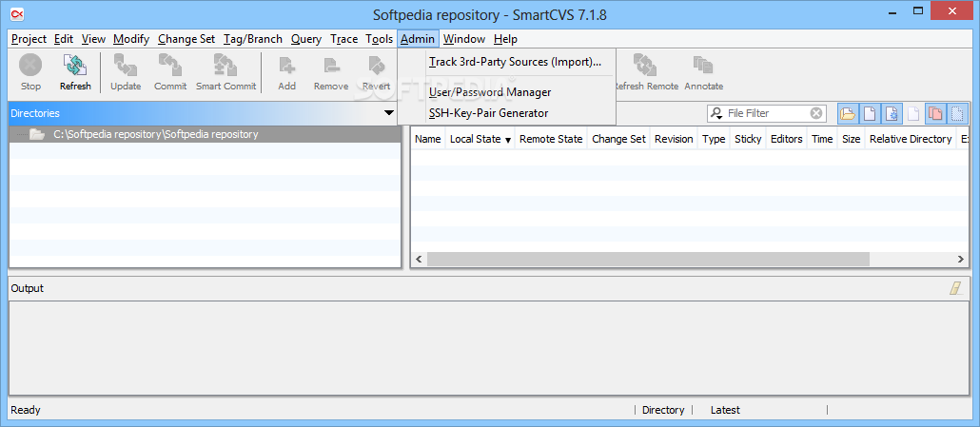Open the Edit menu

click(x=64, y=39)
